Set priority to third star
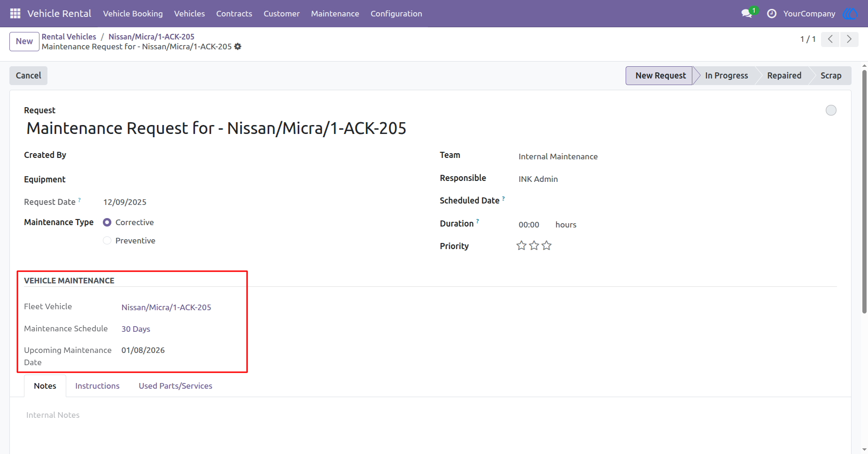 pos(547,245)
